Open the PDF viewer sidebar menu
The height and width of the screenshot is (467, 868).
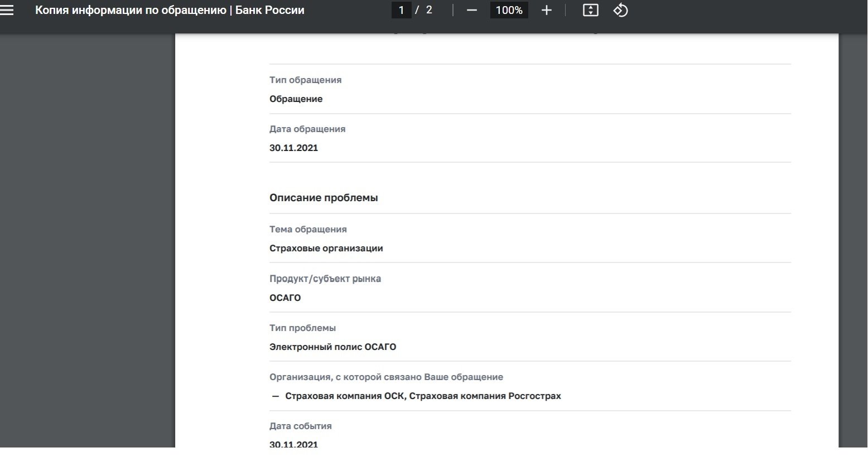(x=7, y=10)
